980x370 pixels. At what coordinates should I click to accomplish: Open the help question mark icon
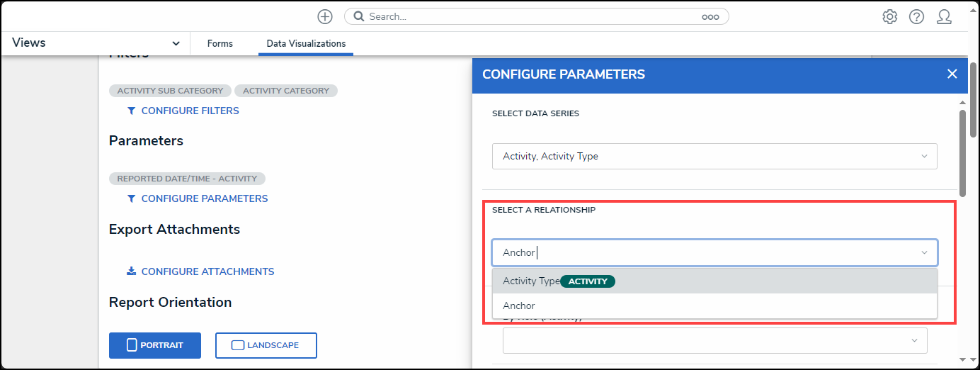coord(916,16)
